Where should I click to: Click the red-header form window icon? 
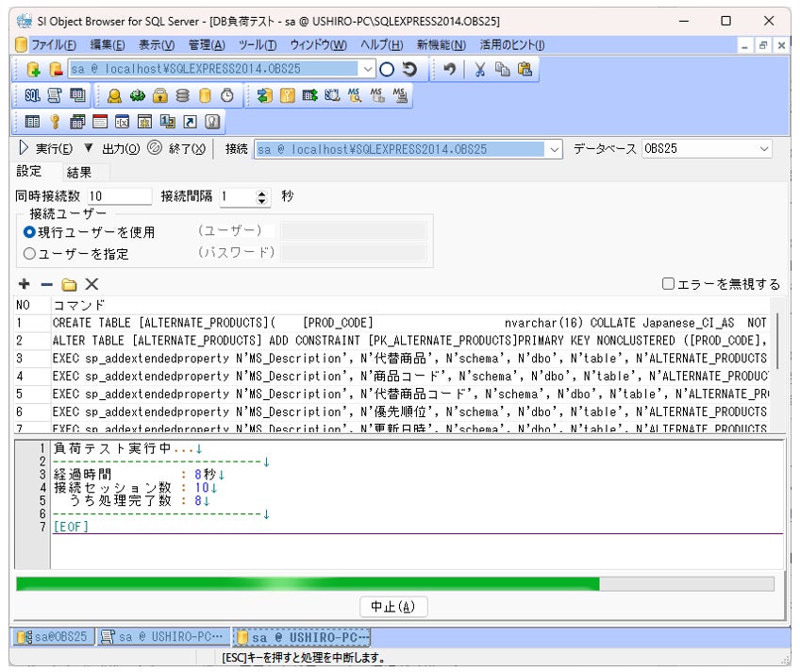click(x=100, y=122)
